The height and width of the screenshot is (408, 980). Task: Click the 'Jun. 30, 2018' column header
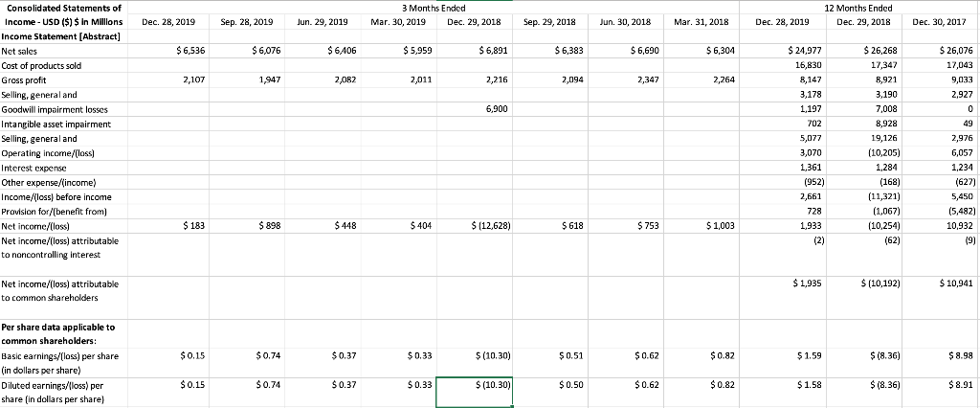tap(627, 21)
